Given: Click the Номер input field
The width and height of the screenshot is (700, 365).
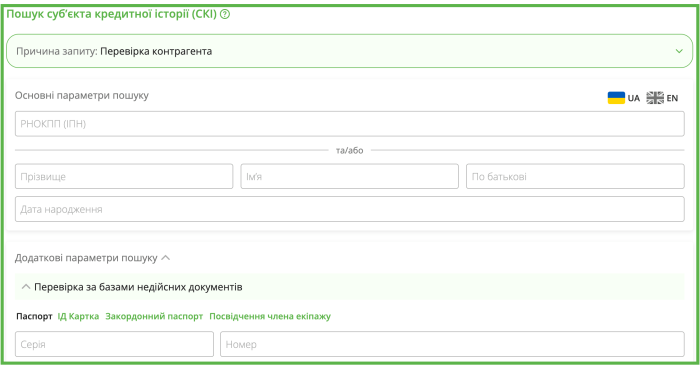Looking at the screenshot, I should point(452,344).
